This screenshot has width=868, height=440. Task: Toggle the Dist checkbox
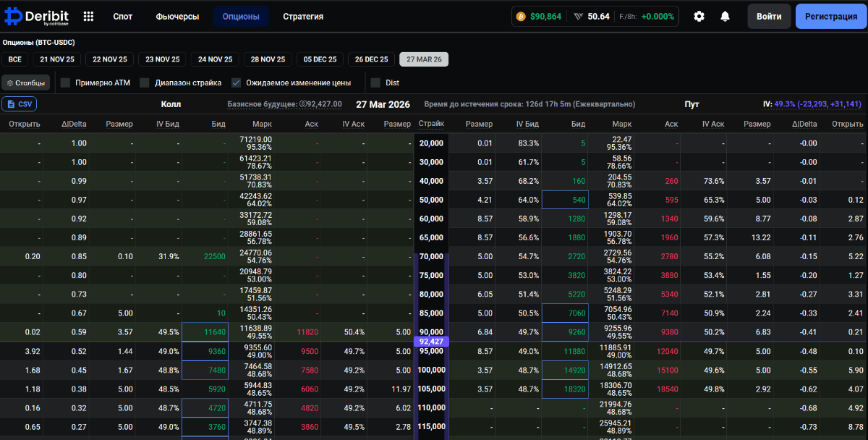375,82
